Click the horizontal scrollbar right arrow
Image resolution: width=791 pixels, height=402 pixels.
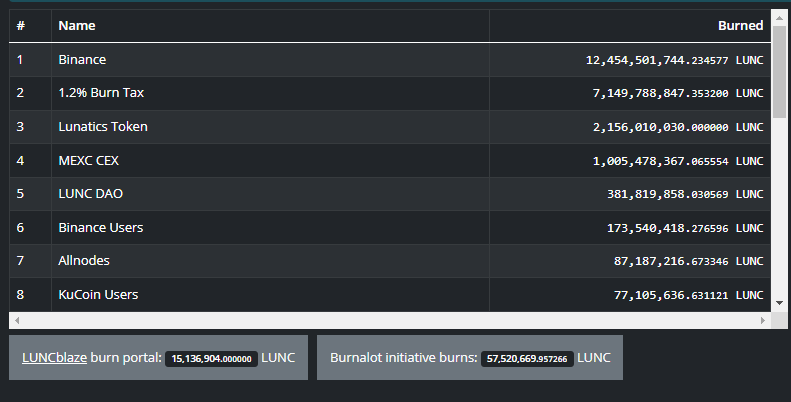click(763, 320)
